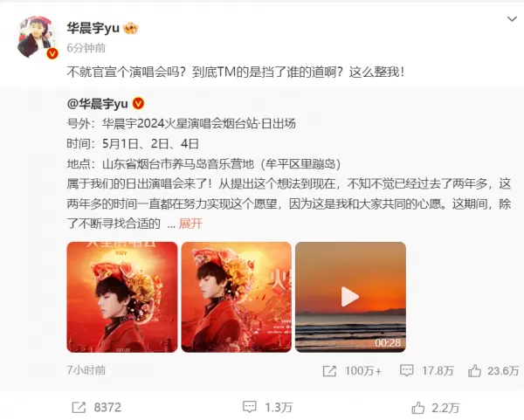Open comments icon showing 1.3万
Screen dimensions: 524x420
coord(249,407)
